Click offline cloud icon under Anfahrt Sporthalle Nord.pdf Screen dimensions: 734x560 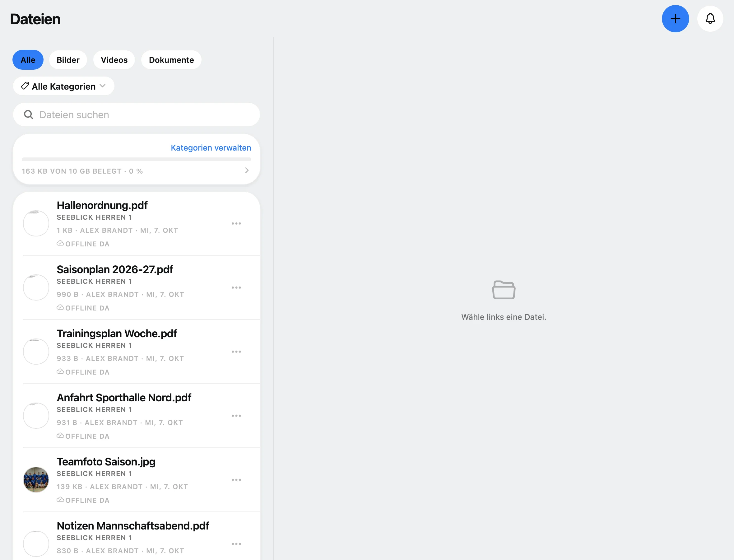coord(60,435)
